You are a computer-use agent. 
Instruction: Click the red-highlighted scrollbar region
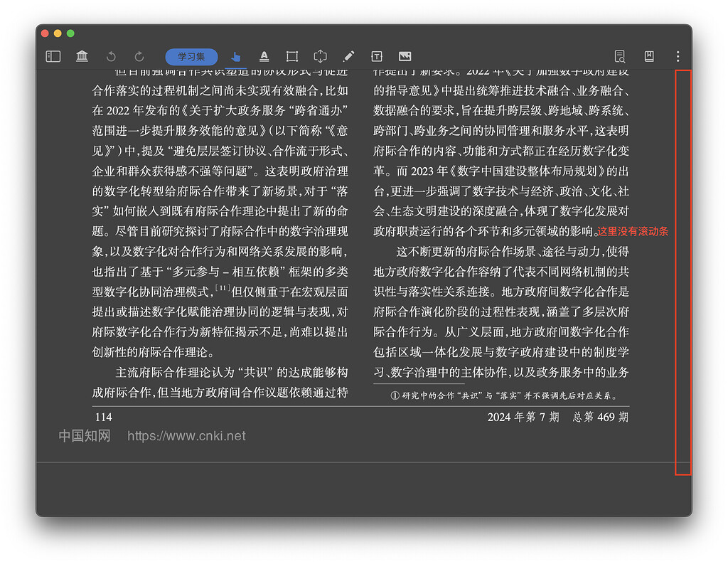(x=684, y=272)
